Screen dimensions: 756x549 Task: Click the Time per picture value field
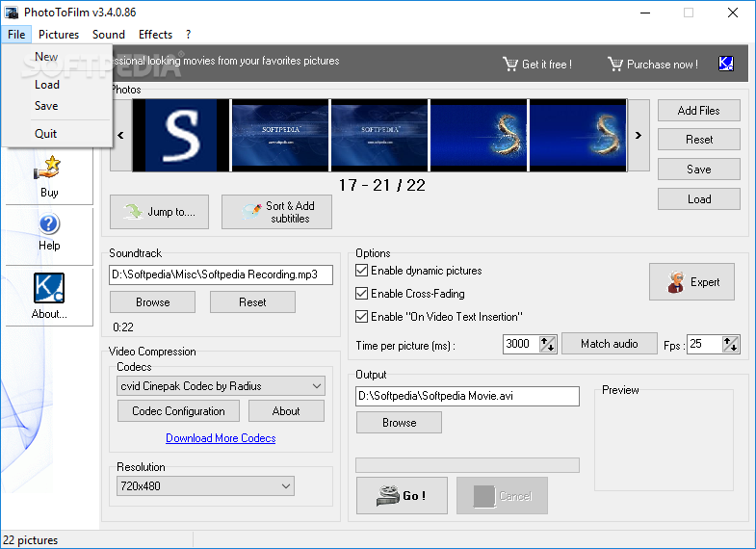coord(521,344)
